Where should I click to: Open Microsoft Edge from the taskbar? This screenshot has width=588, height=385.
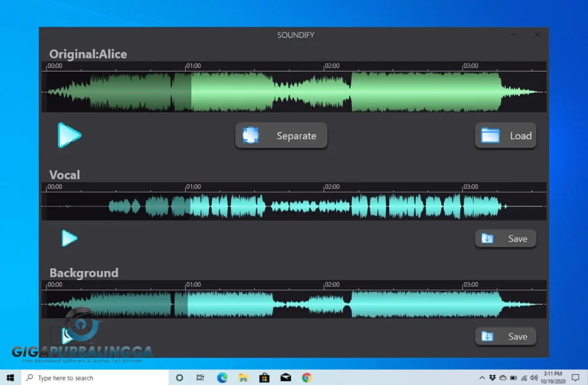[222, 377]
